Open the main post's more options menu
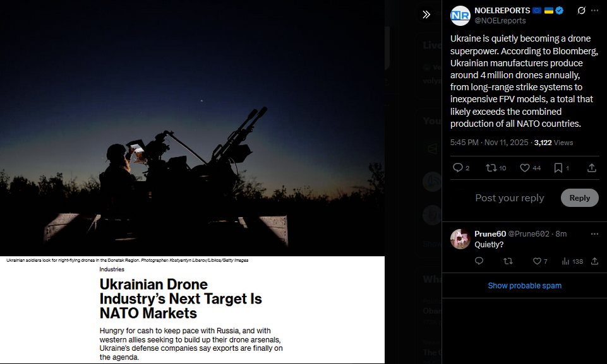This screenshot has width=607, height=364. point(594,11)
